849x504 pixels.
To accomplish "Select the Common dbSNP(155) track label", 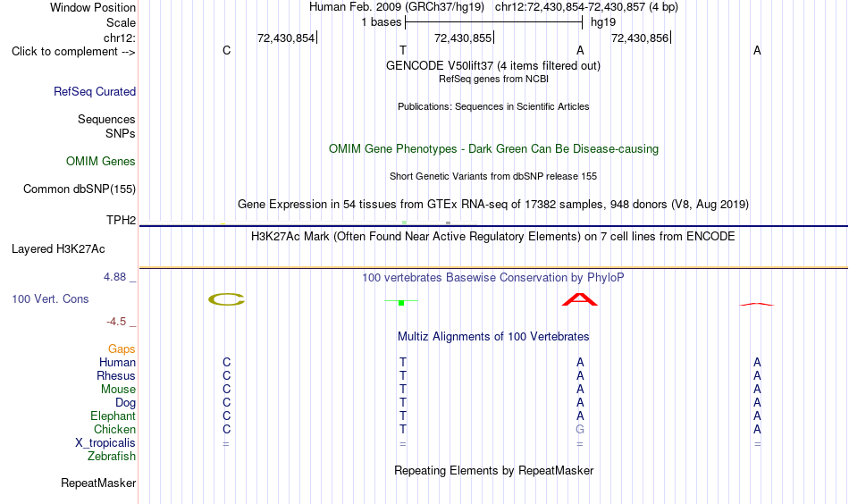I will 80,189.
